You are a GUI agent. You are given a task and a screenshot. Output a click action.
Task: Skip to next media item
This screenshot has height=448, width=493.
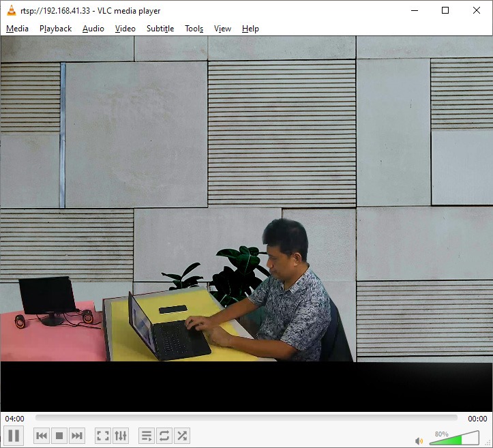tap(77, 436)
